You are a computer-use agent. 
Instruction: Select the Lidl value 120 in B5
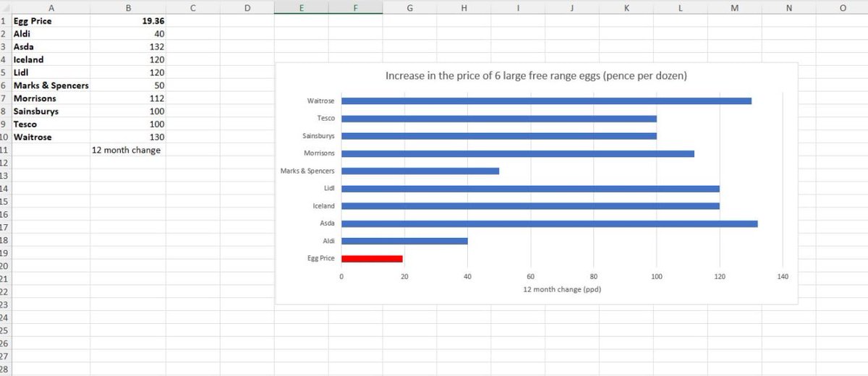point(128,73)
